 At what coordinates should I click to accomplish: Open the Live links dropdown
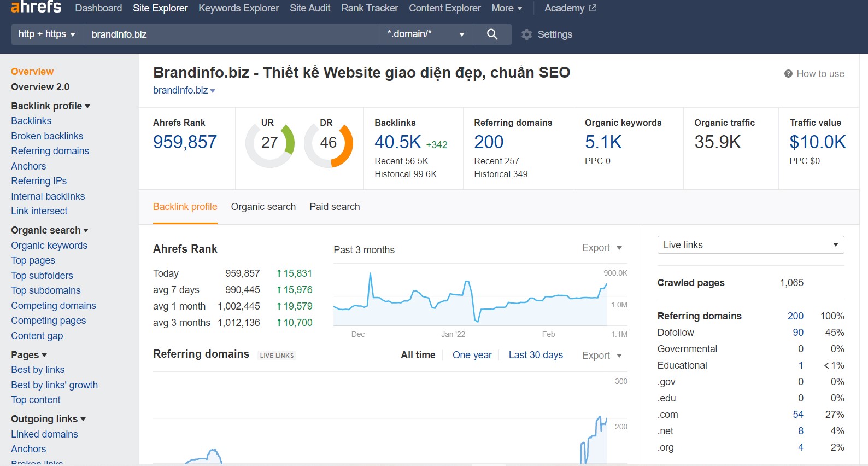coord(750,245)
